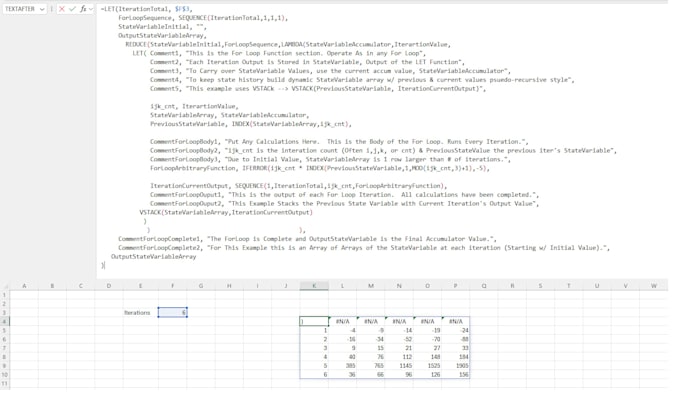Select column S header
Viewport: 680px width, 397px height.
click(x=540, y=286)
